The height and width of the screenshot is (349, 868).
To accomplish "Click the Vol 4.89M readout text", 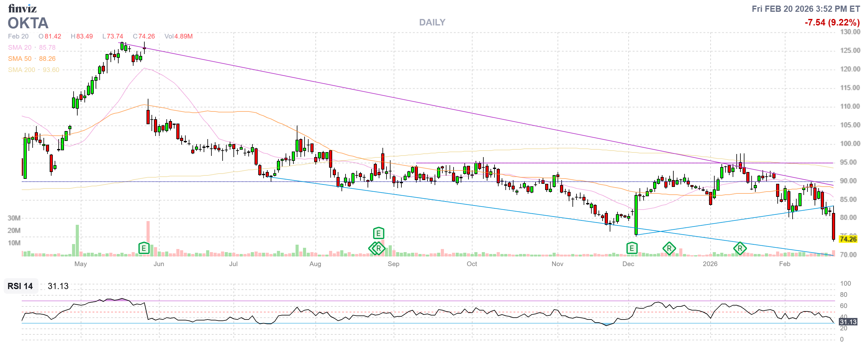I will 178,36.
